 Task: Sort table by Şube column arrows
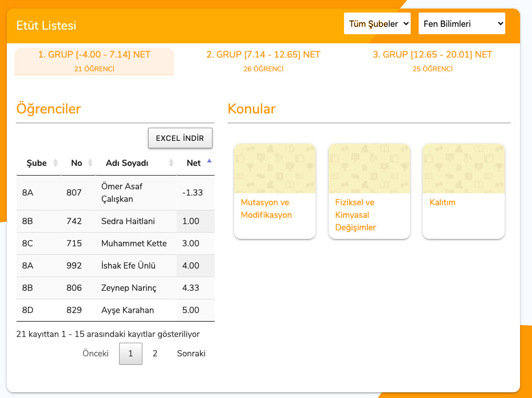coord(55,163)
